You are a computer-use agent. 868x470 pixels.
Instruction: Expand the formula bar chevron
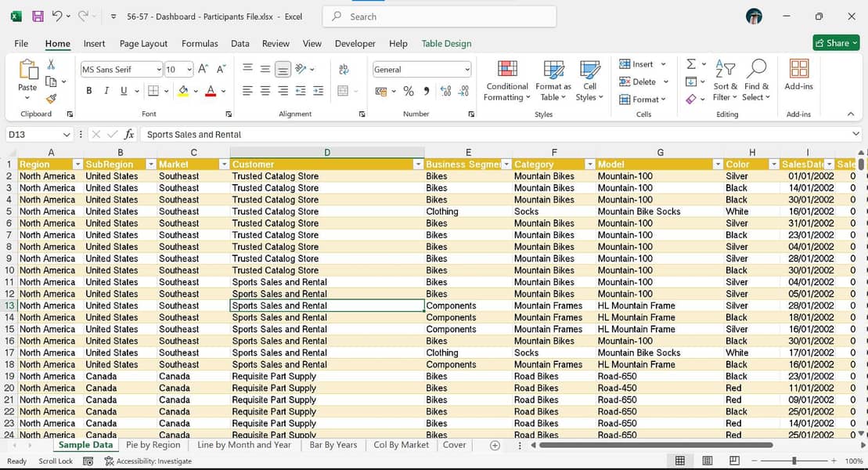(x=855, y=134)
